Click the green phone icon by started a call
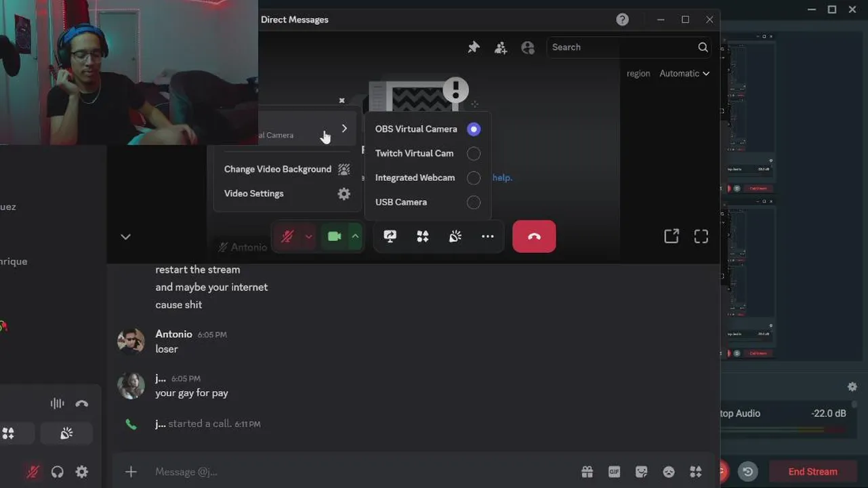The image size is (868, 488). tap(131, 424)
